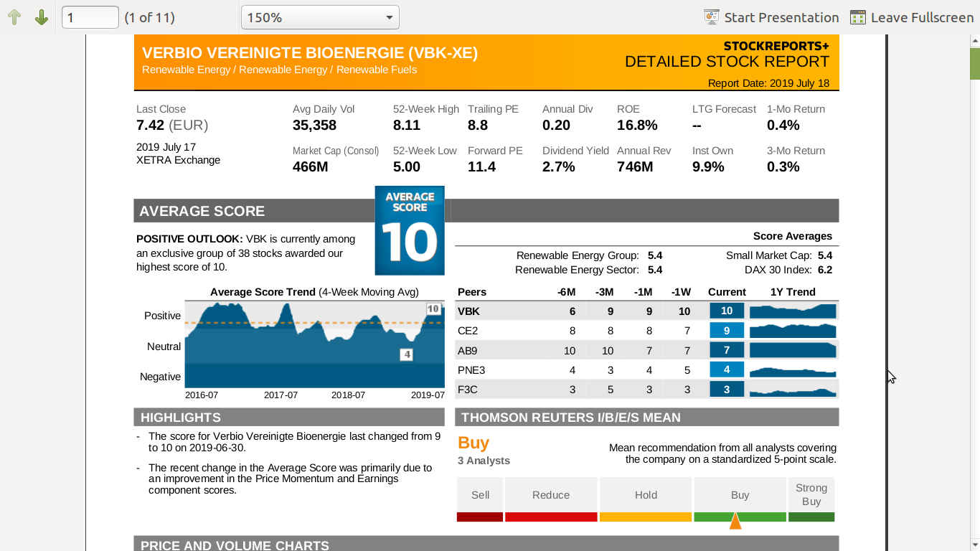This screenshot has width=980, height=551.
Task: Click the PNE3 peer ticker
Action: pyautogui.click(x=471, y=370)
